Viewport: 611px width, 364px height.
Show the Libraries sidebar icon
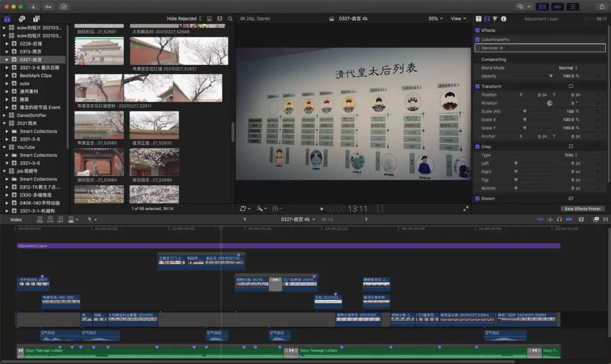click(x=7, y=19)
